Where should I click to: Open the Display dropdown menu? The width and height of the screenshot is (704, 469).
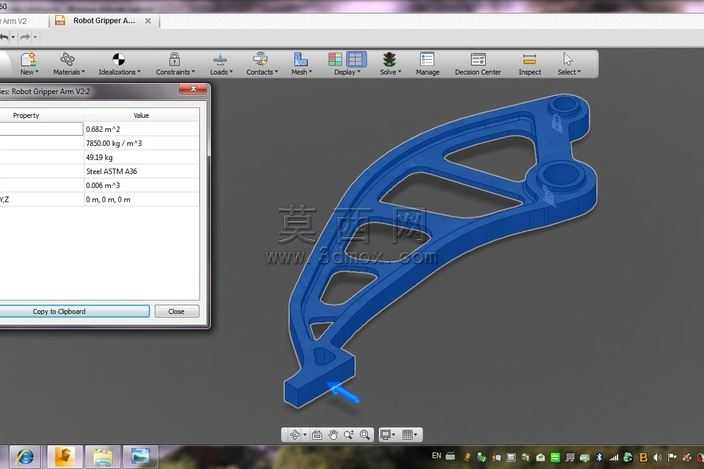point(347,72)
